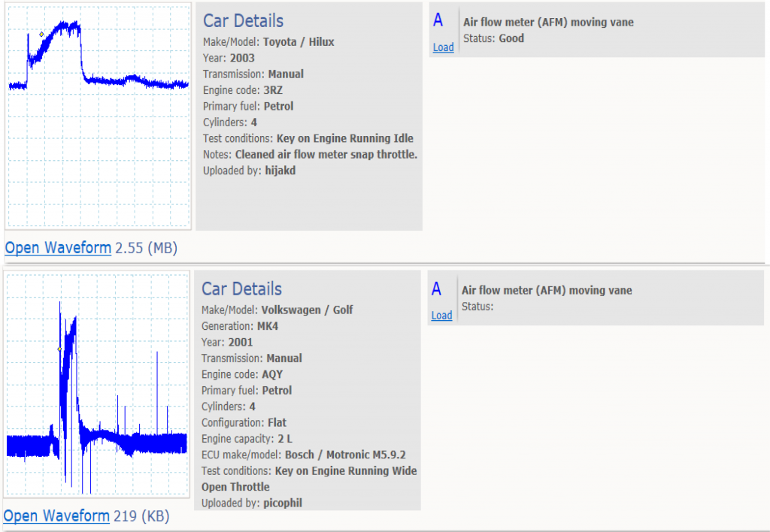This screenshot has height=532, width=770.
Task: Click the '219 (KB)' file size text
Action: [141, 515]
